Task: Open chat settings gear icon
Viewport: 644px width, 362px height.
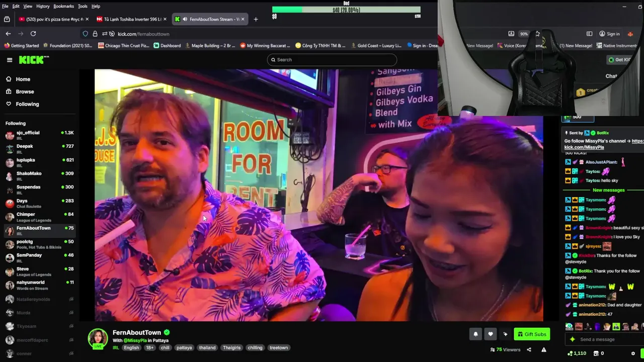Action: [x=633, y=353]
